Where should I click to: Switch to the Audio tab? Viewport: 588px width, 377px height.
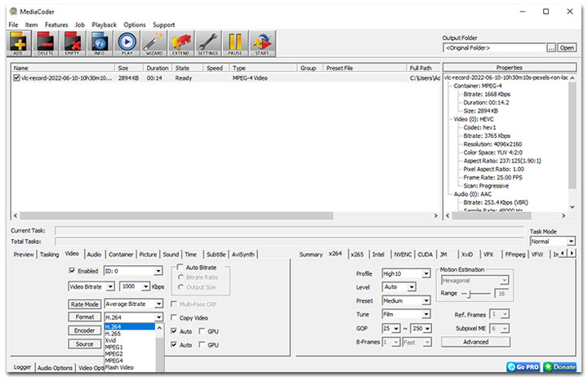pos(94,255)
